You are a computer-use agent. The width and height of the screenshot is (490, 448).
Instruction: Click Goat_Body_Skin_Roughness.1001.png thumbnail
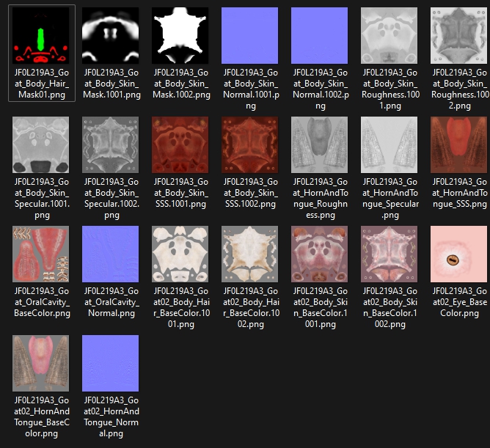tap(390, 36)
